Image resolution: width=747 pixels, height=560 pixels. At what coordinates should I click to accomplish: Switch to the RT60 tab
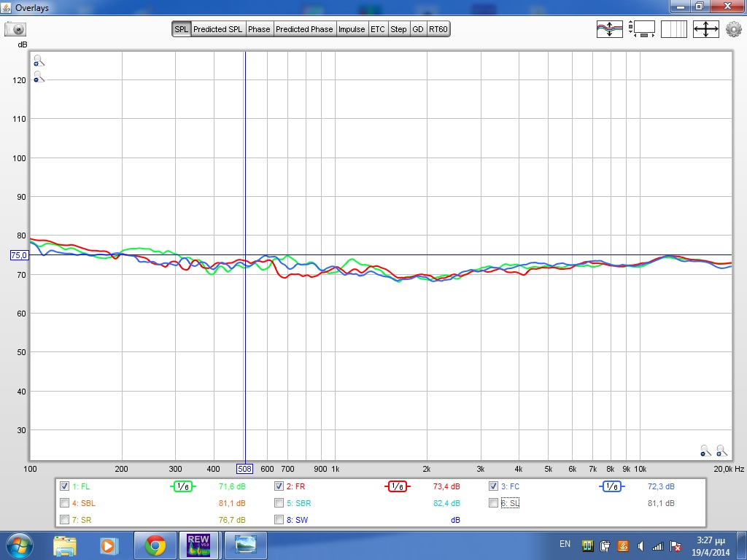tap(438, 29)
